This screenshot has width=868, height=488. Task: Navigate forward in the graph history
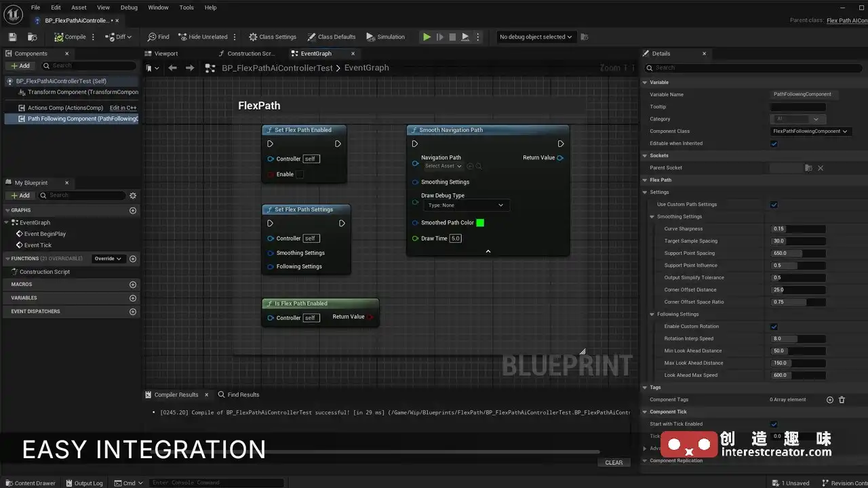[190, 68]
